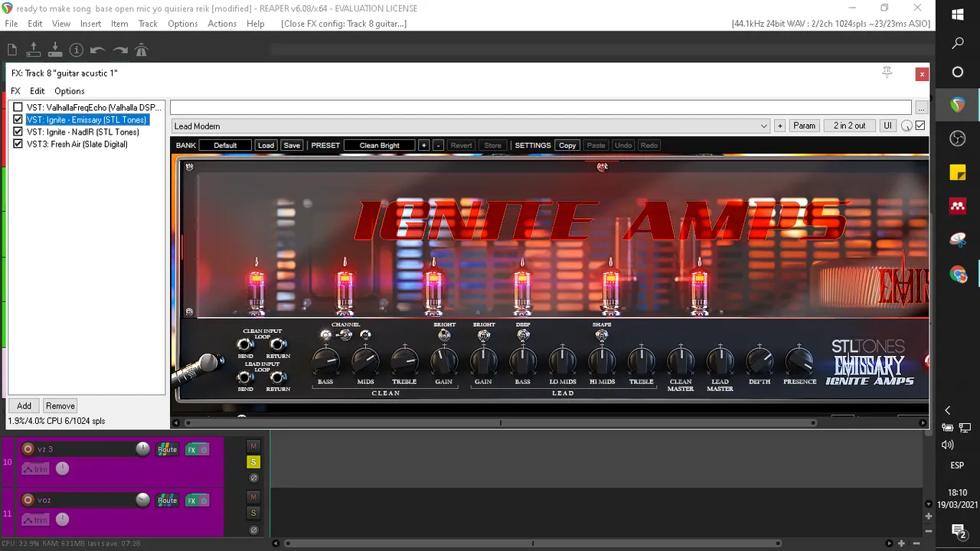Open the Default bank selector
Image resolution: width=980 pixels, height=551 pixels.
tap(225, 145)
